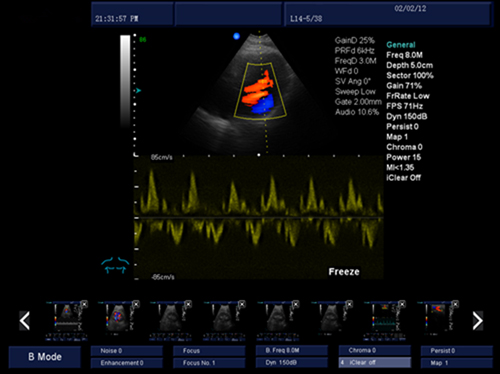
Task: Open the Focus No. 1 option
Action: pyautogui.click(x=209, y=363)
